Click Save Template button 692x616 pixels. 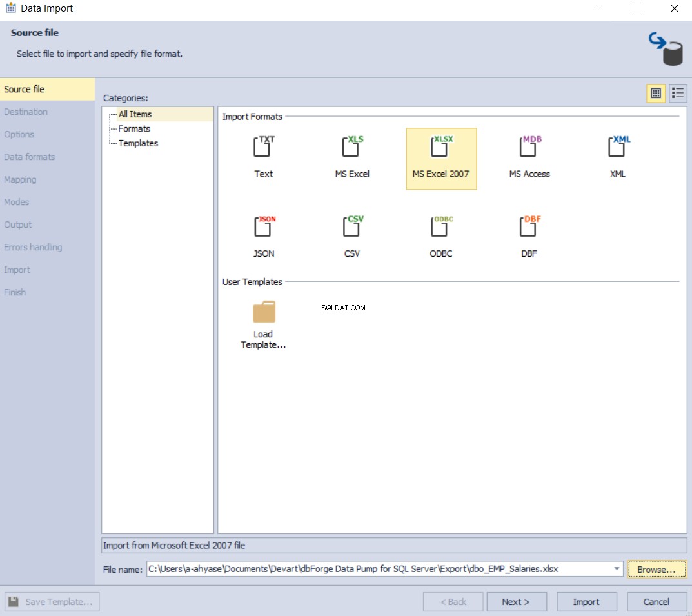click(52, 602)
